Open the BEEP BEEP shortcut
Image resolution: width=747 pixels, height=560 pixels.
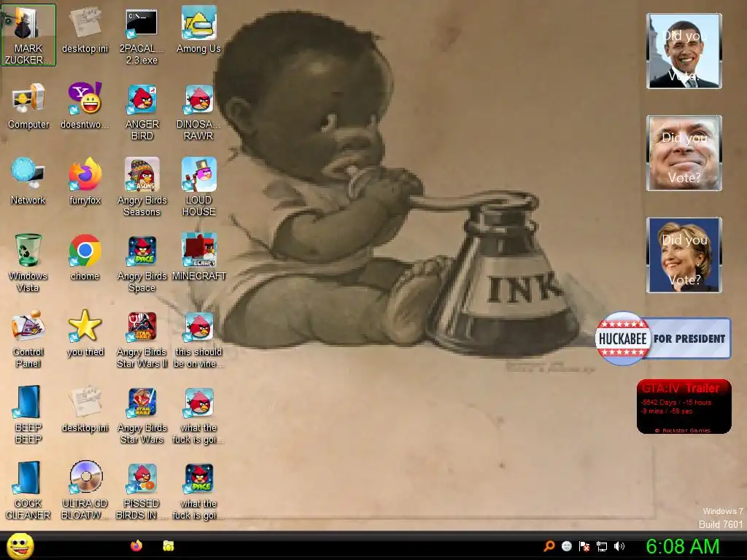pos(28,415)
